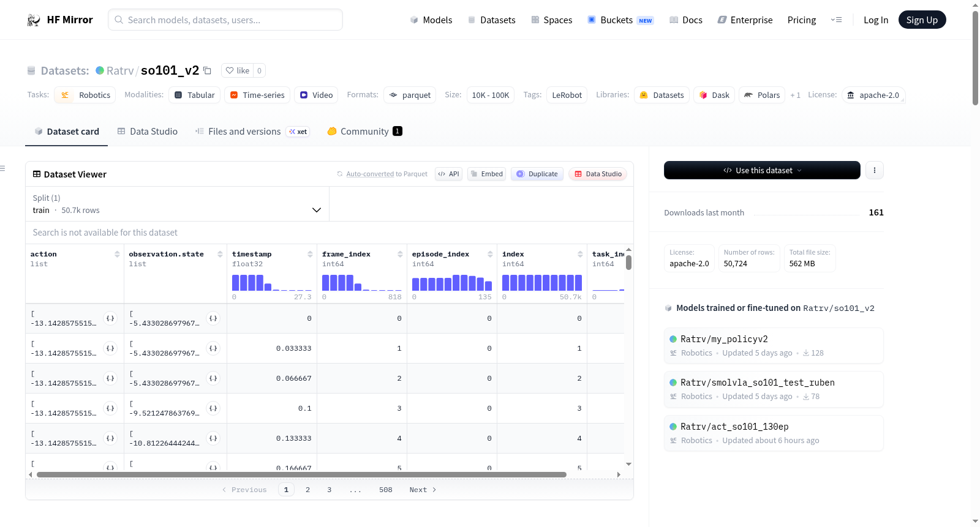The width and height of the screenshot is (980, 527).
Task: Sort the episode_index column
Action: (490, 254)
